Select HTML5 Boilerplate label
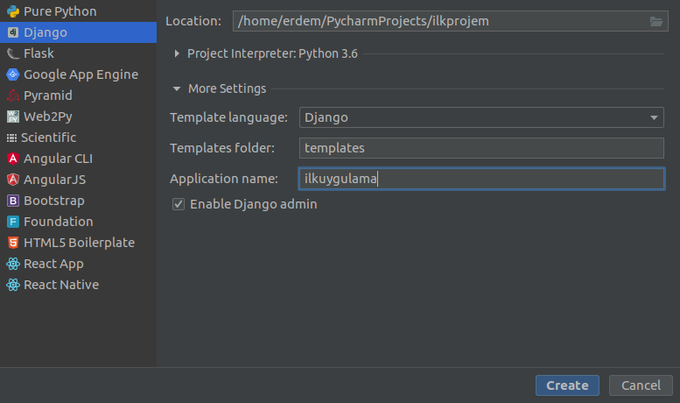The height and width of the screenshot is (403, 680). (79, 243)
